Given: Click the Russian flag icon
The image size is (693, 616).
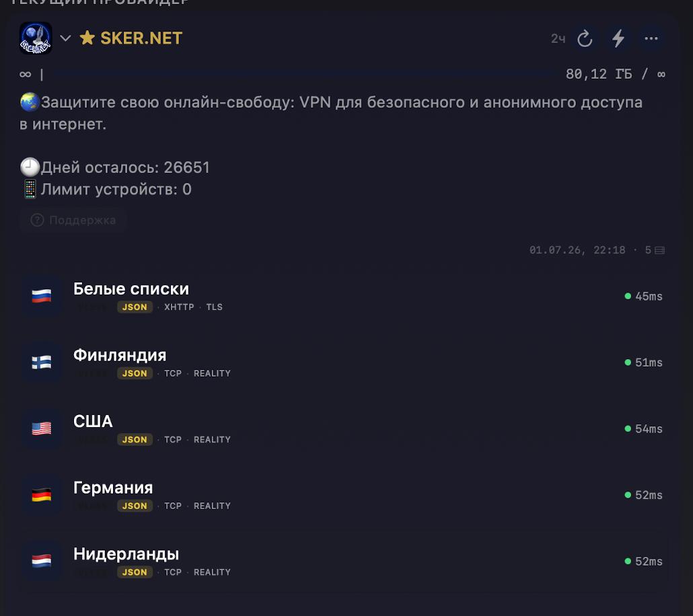Looking at the screenshot, I should [x=42, y=296].
